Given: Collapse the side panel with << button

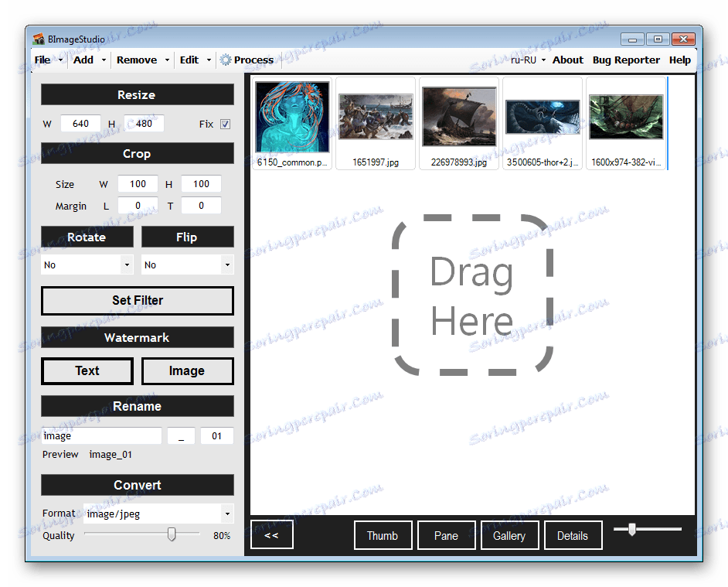Looking at the screenshot, I should coord(271,535).
